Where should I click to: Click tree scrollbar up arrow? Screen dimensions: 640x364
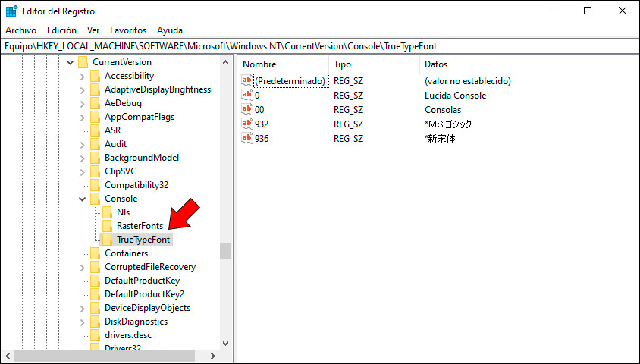pyautogui.click(x=226, y=62)
